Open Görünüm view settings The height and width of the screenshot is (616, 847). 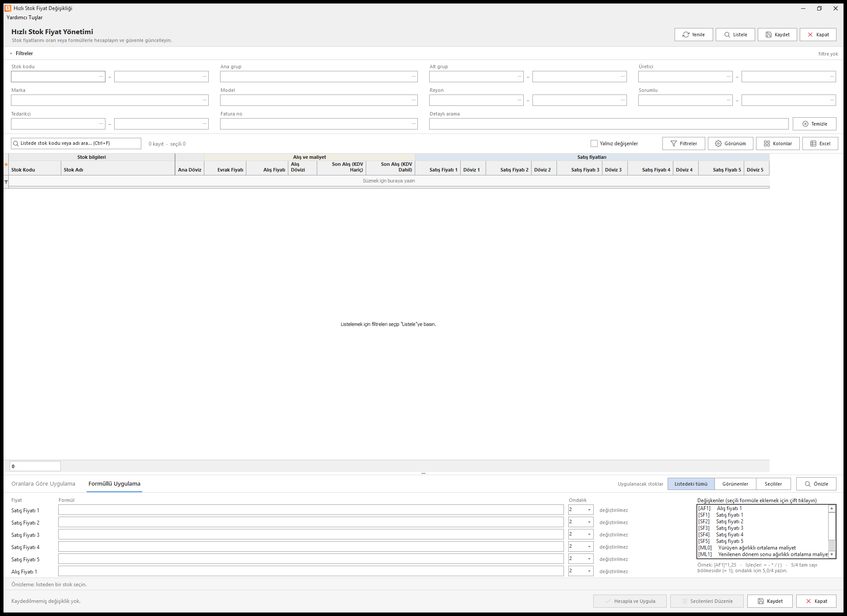[x=730, y=143]
